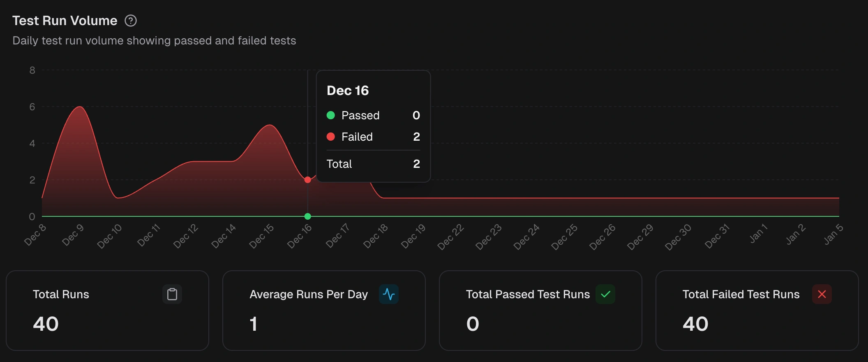The height and width of the screenshot is (362, 868).
Task: Click the red Failed data point on Dec 16
Action: click(x=308, y=180)
